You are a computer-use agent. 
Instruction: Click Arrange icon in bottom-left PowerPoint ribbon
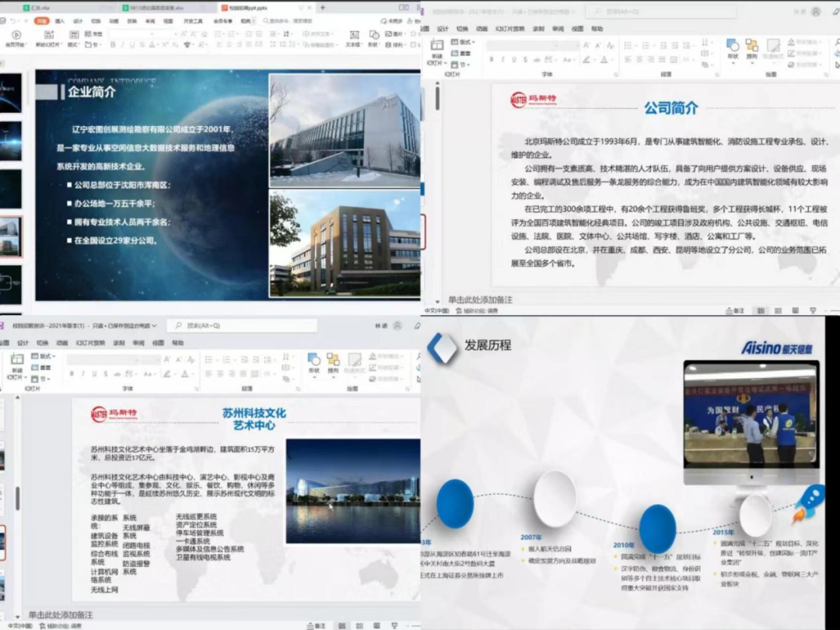coord(333,360)
